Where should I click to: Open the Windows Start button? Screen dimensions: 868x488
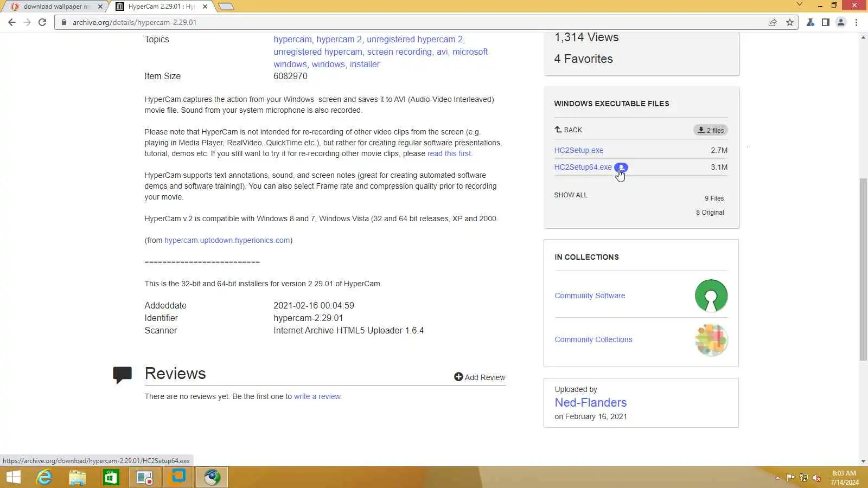pyautogui.click(x=13, y=477)
